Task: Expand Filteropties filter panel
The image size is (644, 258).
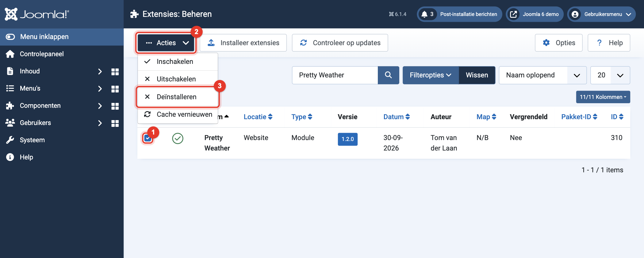Action: coord(431,75)
